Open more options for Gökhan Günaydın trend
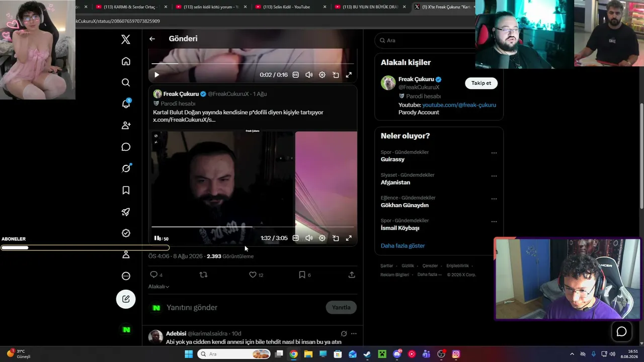The image size is (644, 362). [494, 199]
